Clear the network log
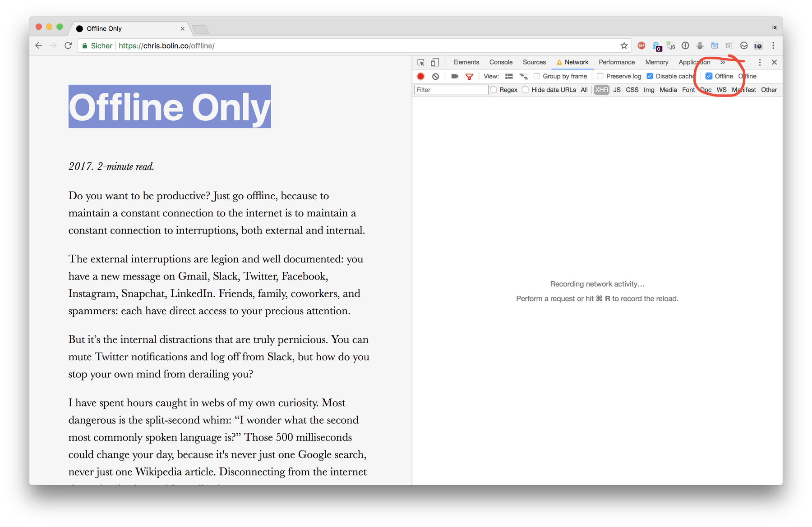This screenshot has width=812, height=527. click(x=435, y=76)
